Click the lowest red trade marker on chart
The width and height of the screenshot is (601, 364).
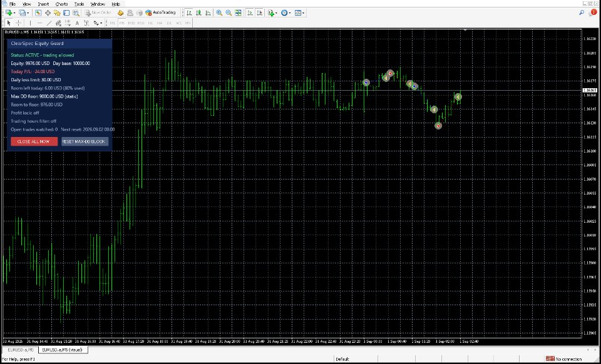438,126
